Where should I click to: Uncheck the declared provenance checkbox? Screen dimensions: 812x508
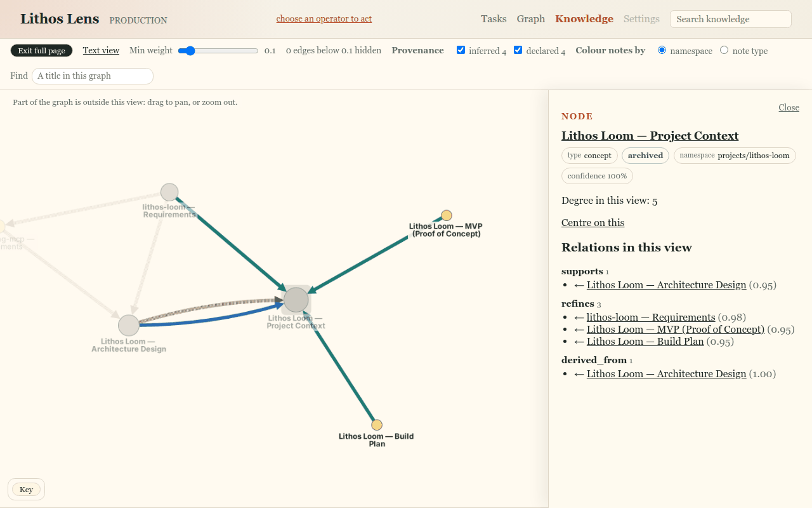(x=518, y=50)
